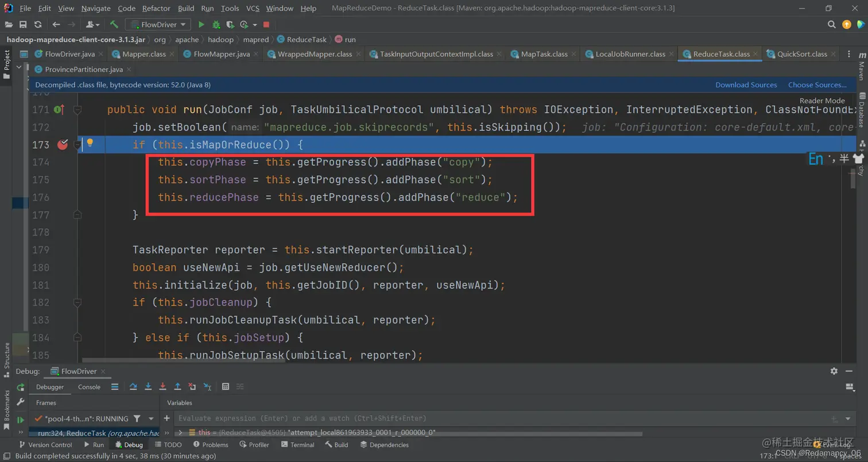Toggle the thread frames filter icon
Viewport: 868px width, 462px height.
click(x=137, y=418)
